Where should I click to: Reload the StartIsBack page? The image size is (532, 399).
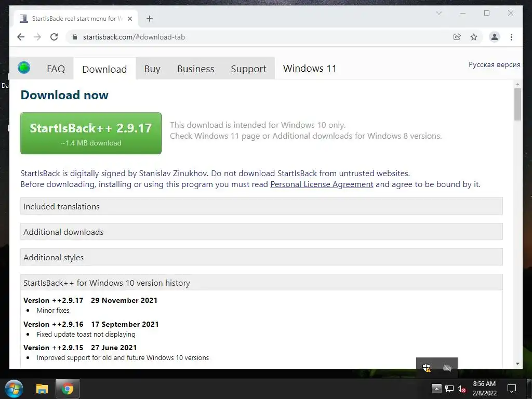[x=54, y=37]
